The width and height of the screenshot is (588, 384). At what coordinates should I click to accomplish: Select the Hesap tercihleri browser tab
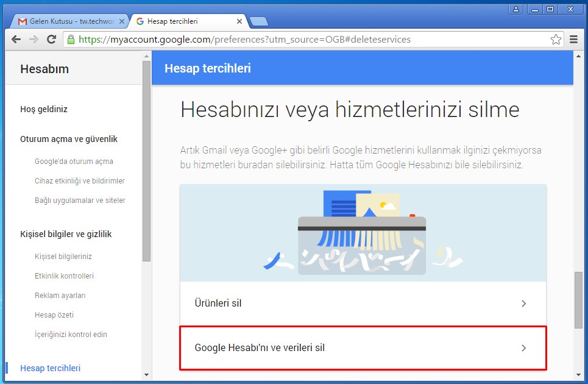pos(183,21)
